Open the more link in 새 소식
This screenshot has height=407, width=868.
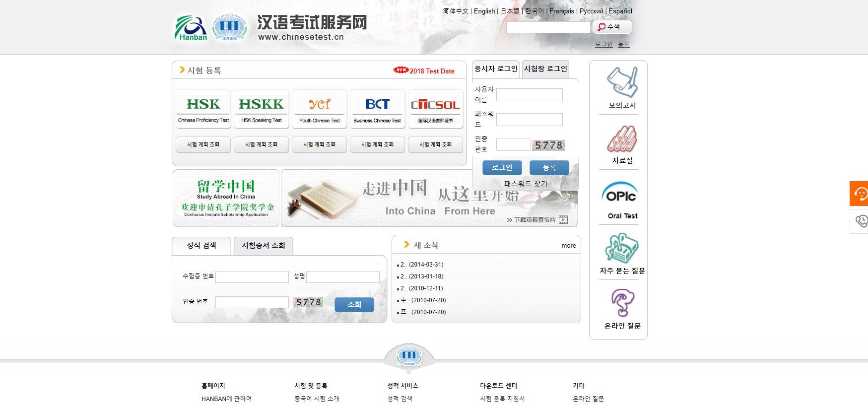tap(568, 246)
